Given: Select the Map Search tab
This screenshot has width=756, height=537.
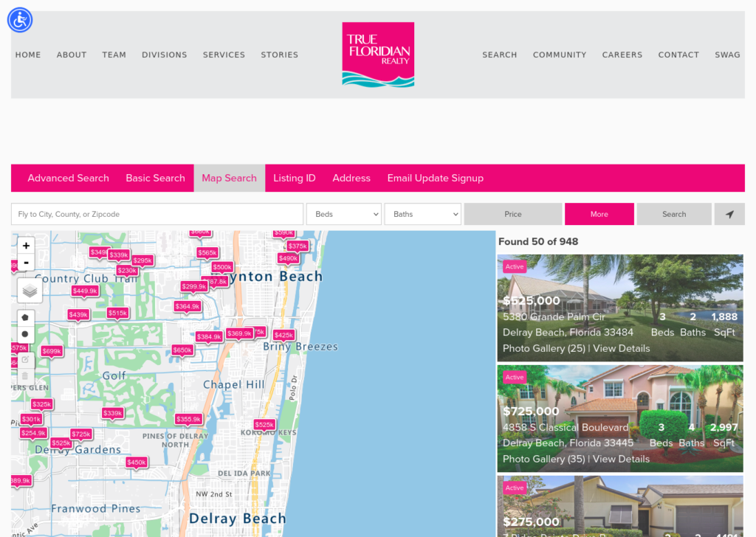Looking at the screenshot, I should click(x=230, y=179).
